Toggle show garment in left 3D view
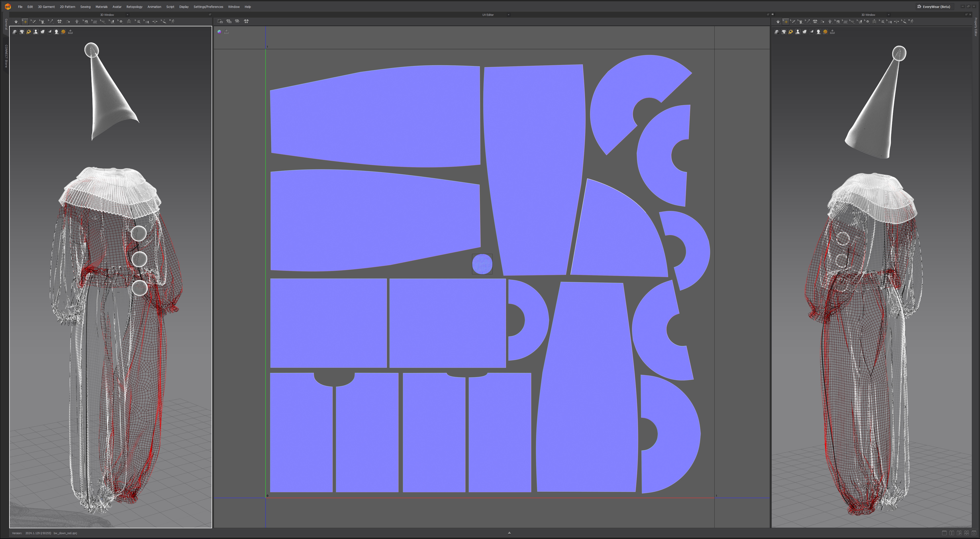This screenshot has width=980, height=539. pos(22,32)
